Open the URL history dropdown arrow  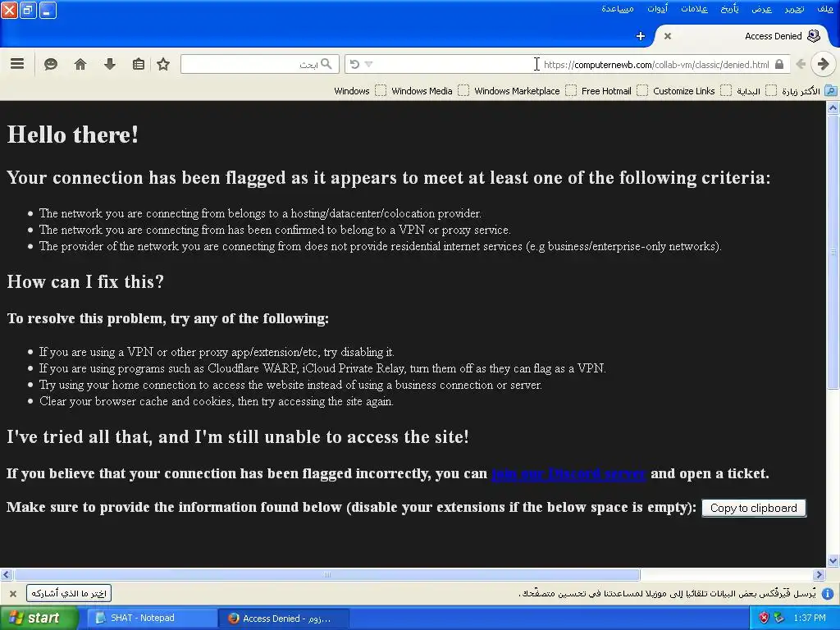(368, 64)
